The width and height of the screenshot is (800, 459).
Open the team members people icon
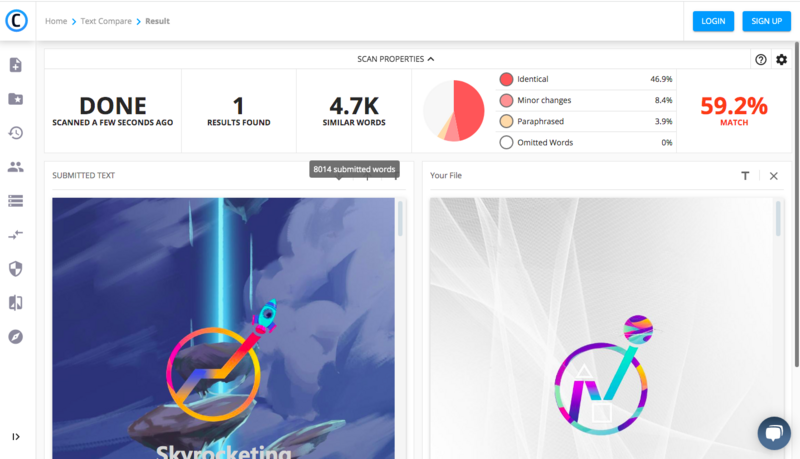tap(16, 167)
